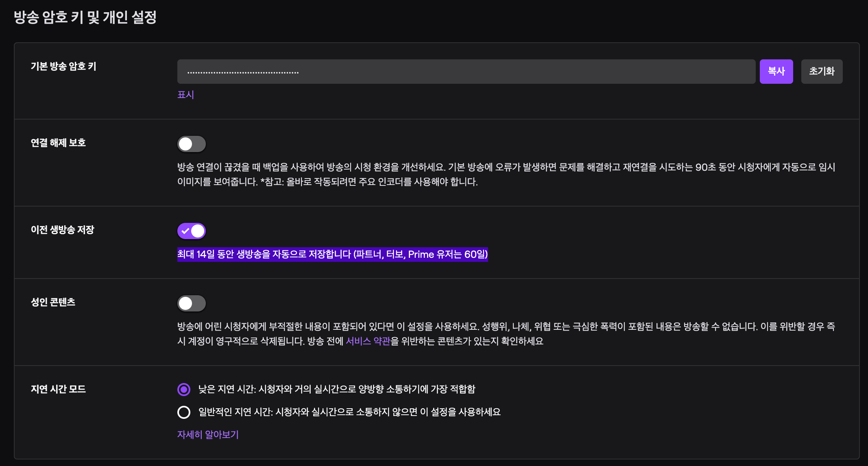Click the 이전 생방송 저장 label
868x466 pixels.
tap(62, 230)
